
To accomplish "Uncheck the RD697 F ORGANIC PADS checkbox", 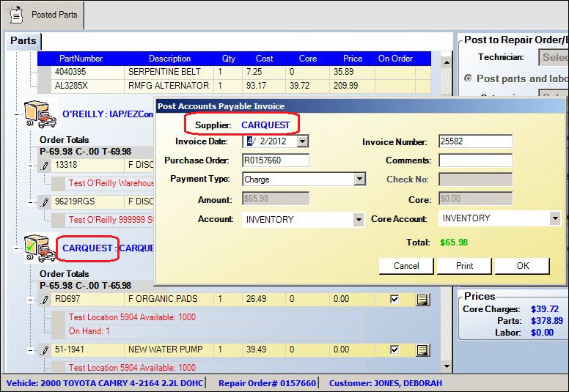I will [x=395, y=299].
